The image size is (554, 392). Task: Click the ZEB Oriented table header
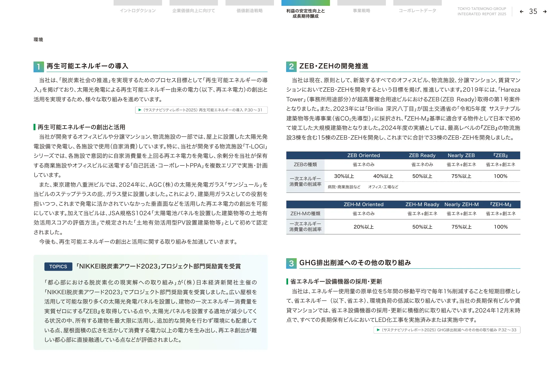(x=363, y=155)
